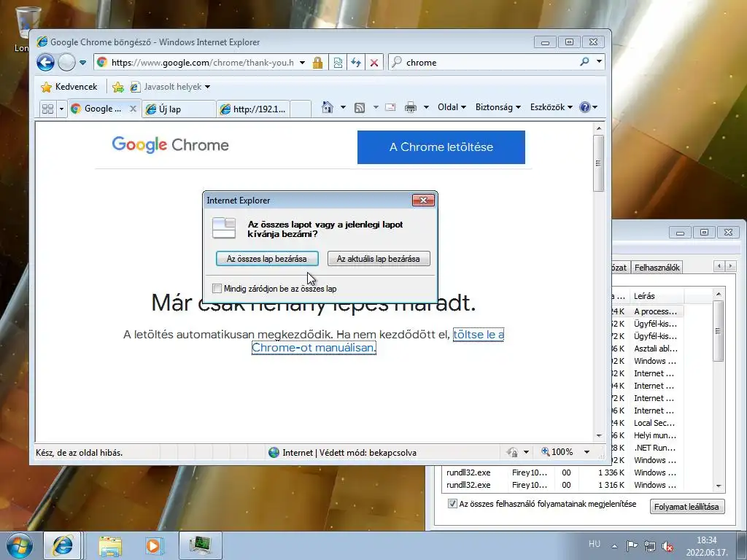Click the Action Center flag tray icon
Screen dimensions: 747x560
tap(631, 546)
